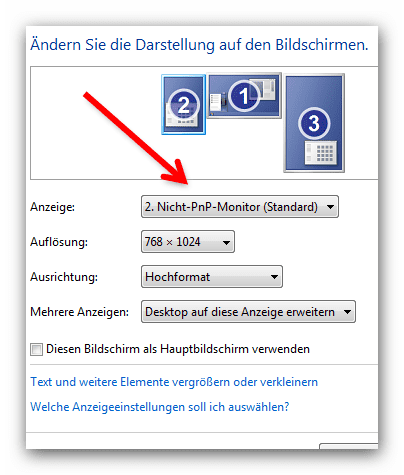This screenshot has height=475, width=404.
Task: Open 'Welche Anzeigeeinstellungen soll ich auswählen?' help link
Action: [x=160, y=407]
